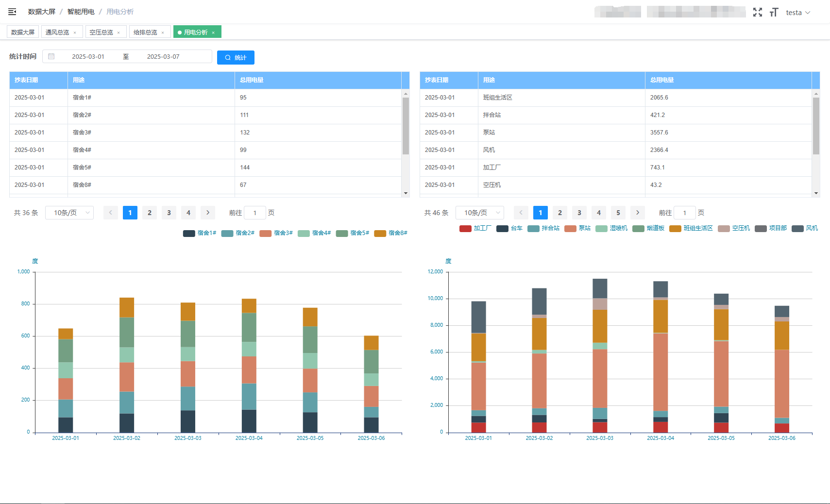The width and height of the screenshot is (830, 504).
Task: Open testa user dropdown menu
Action: [x=798, y=13]
